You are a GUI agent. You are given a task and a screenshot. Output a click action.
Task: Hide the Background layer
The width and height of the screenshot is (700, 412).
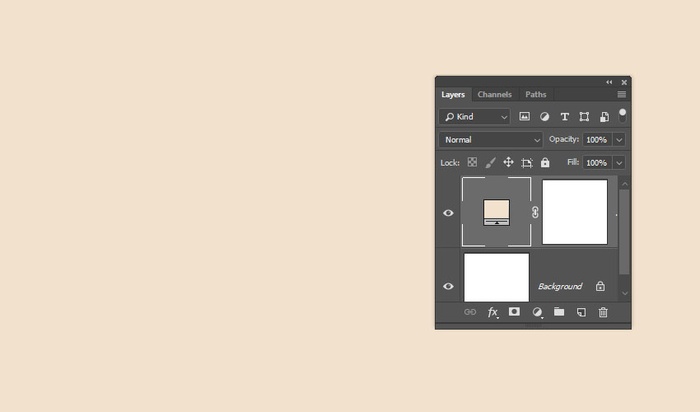pyautogui.click(x=448, y=286)
